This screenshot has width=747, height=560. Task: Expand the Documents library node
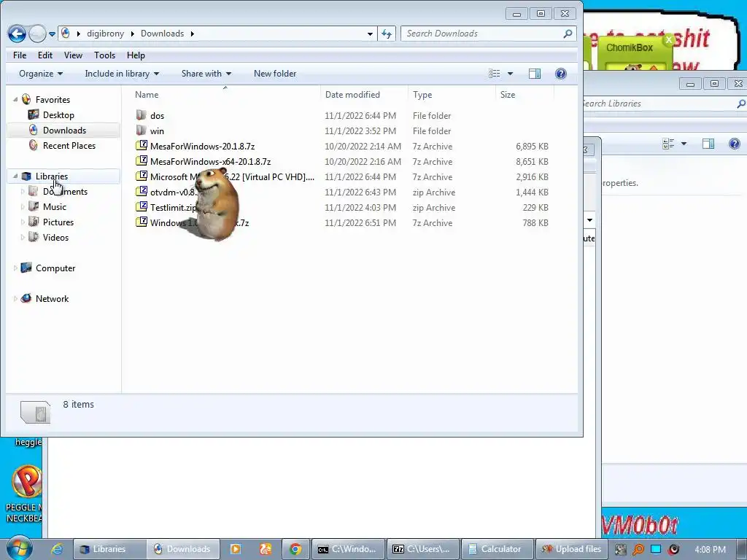[x=23, y=192]
